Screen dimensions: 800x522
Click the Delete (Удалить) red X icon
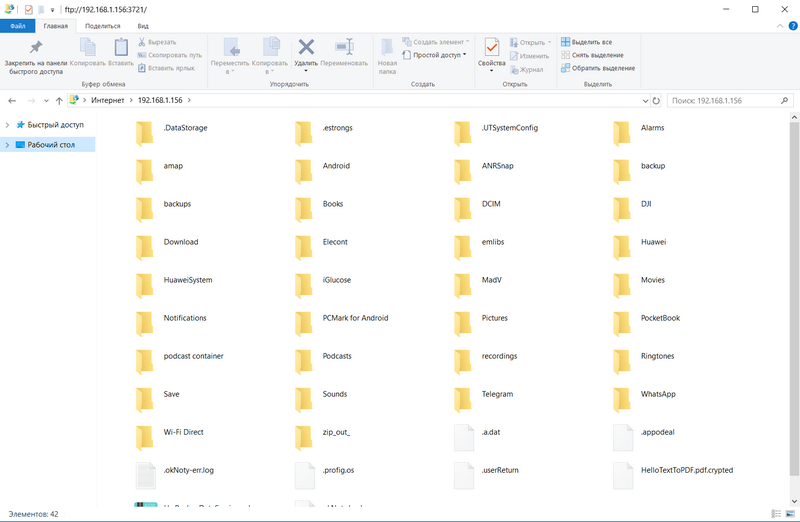[x=306, y=47]
